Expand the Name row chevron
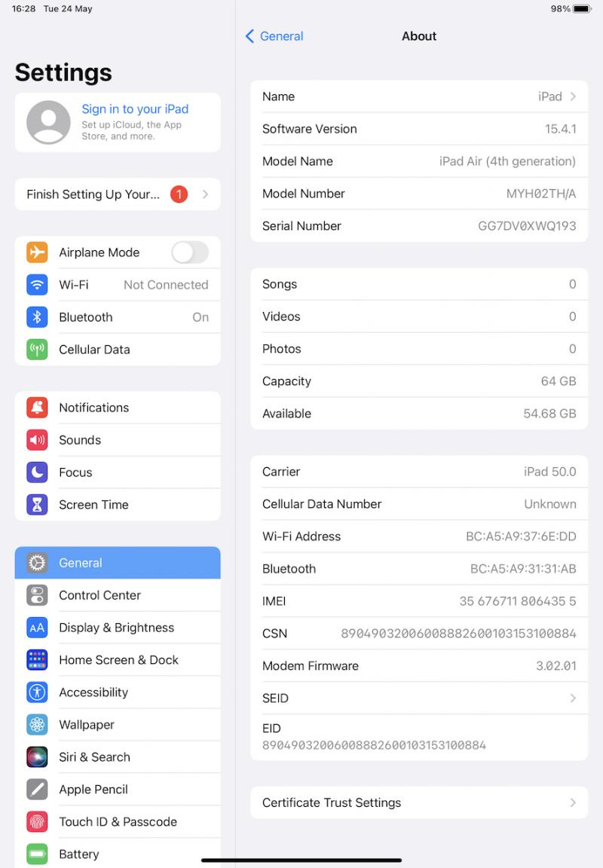 click(x=573, y=96)
